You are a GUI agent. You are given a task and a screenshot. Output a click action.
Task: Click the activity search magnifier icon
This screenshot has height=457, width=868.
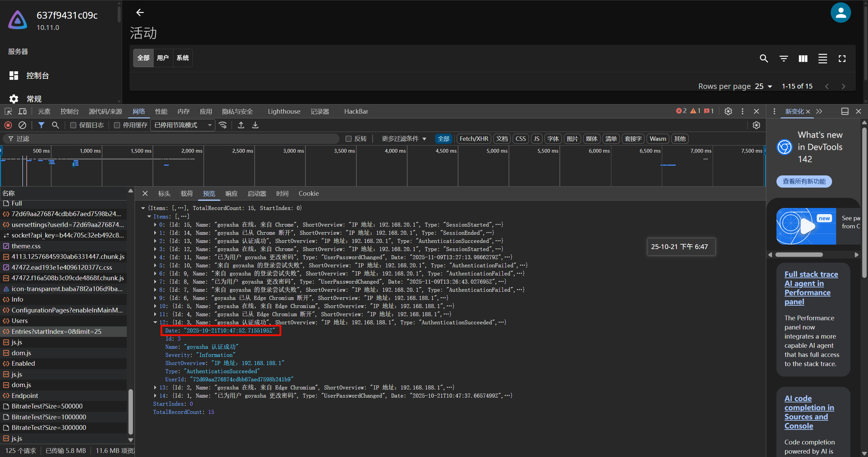coord(764,58)
